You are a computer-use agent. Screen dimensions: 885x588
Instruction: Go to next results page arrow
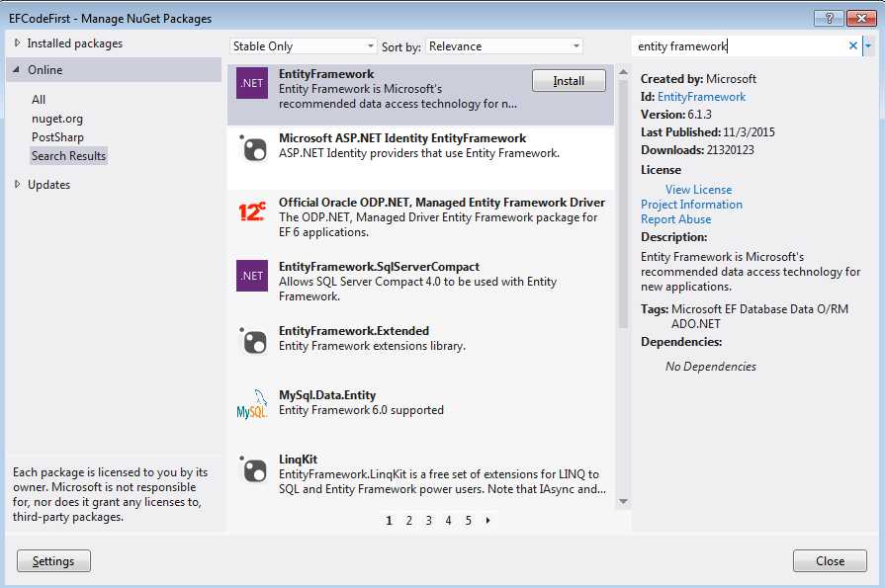pos(488,520)
